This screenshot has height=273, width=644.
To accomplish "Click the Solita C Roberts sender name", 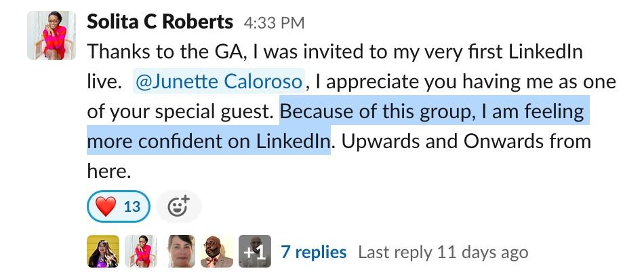I will coord(160,22).
